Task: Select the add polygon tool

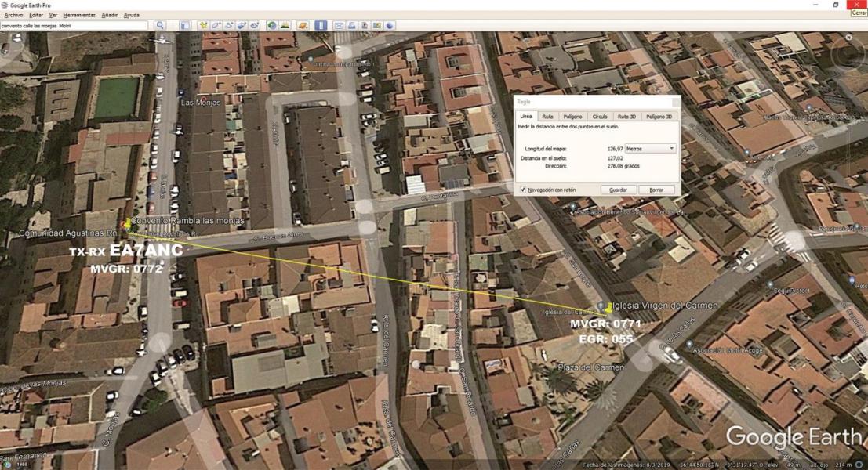Action: pyautogui.click(x=216, y=25)
